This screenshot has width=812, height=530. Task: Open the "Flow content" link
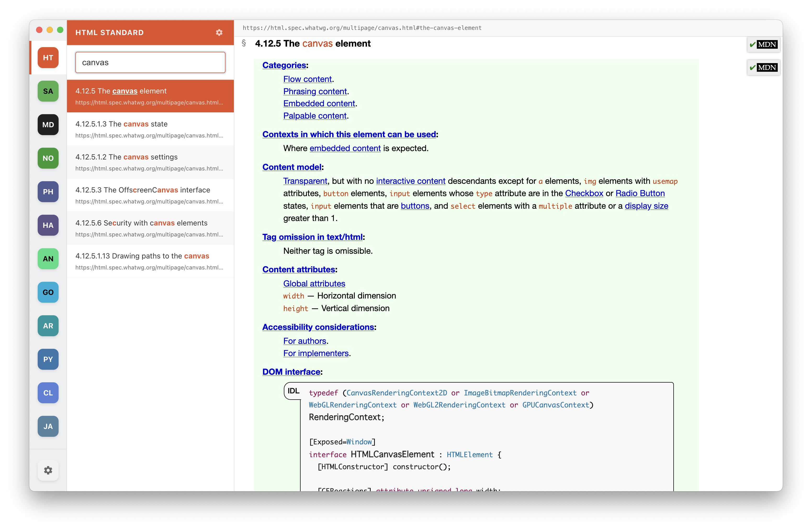coord(307,79)
